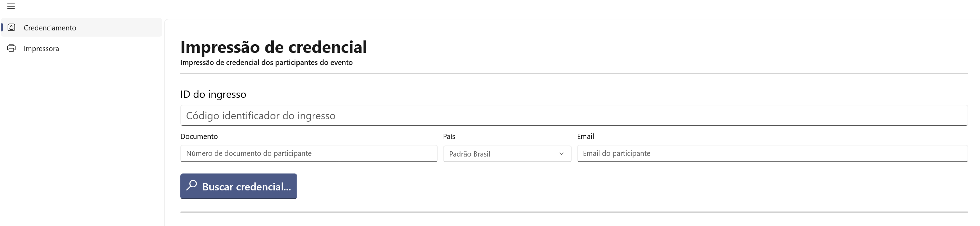Image resolution: width=980 pixels, height=226 pixels.
Task: Click the blue selection indicator beside Credenciamento
Action: click(x=2, y=27)
